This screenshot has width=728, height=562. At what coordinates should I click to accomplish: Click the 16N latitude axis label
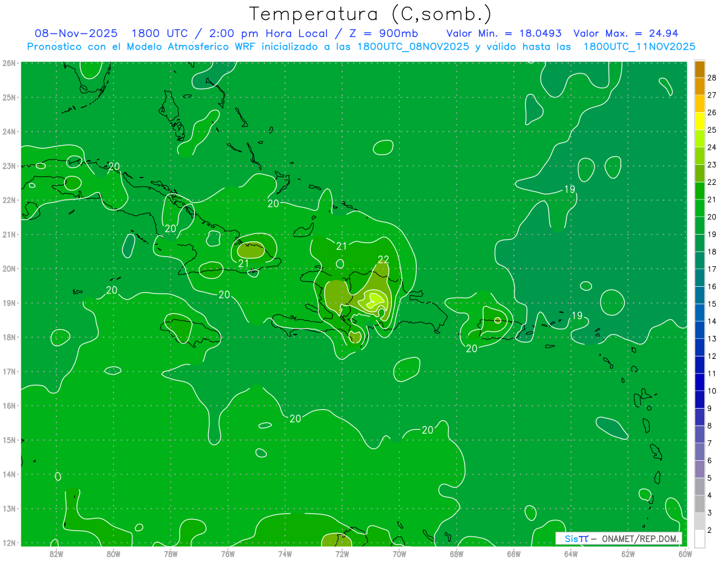pos(9,406)
